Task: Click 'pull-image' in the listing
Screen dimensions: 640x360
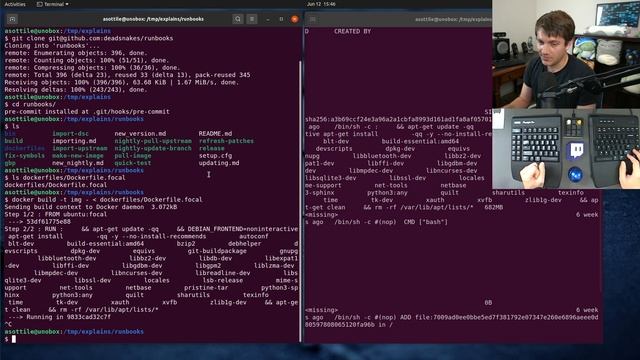Action: pyautogui.click(x=133, y=156)
